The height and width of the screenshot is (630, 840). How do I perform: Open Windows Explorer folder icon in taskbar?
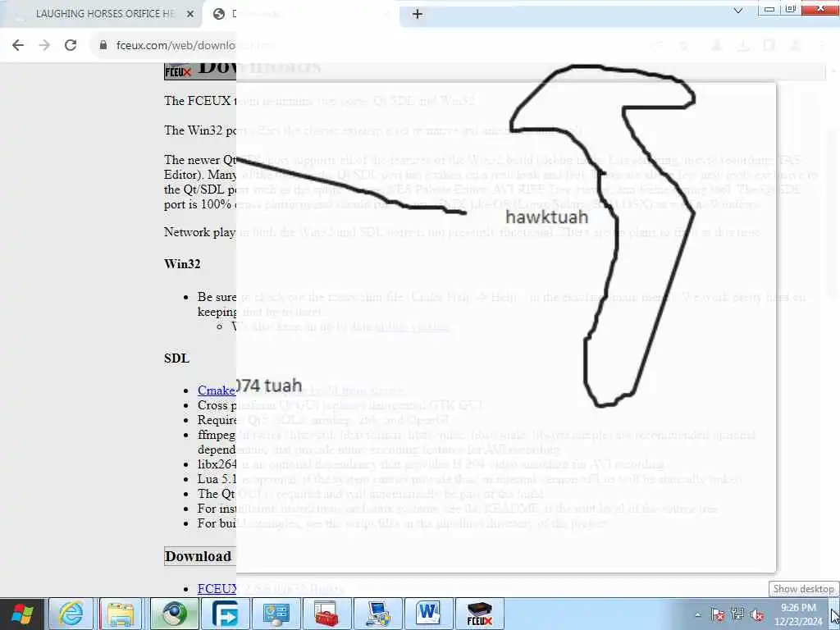[121, 614]
